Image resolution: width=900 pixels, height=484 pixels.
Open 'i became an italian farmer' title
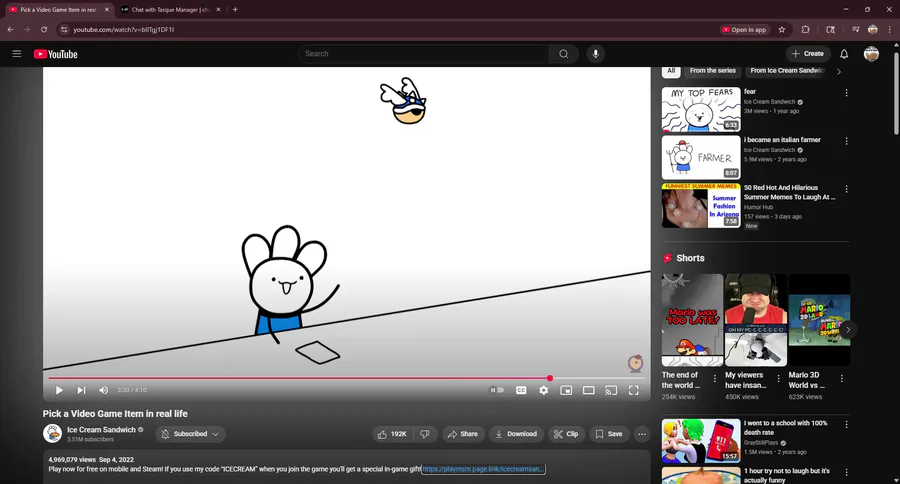782,140
